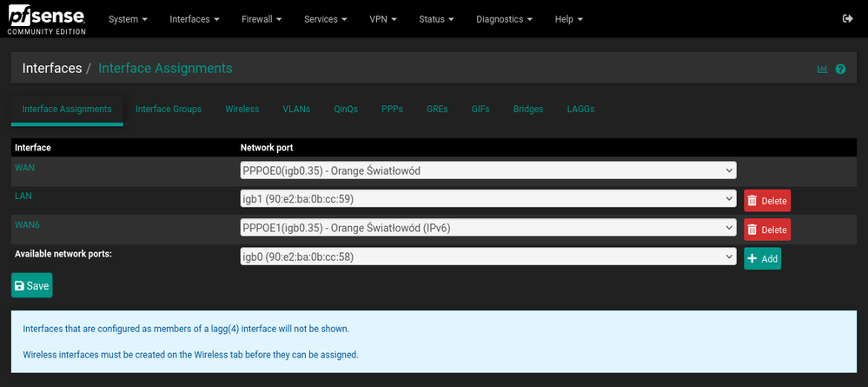Go to Interfaces breadcrumb
868x387 pixels.
pyautogui.click(x=52, y=68)
